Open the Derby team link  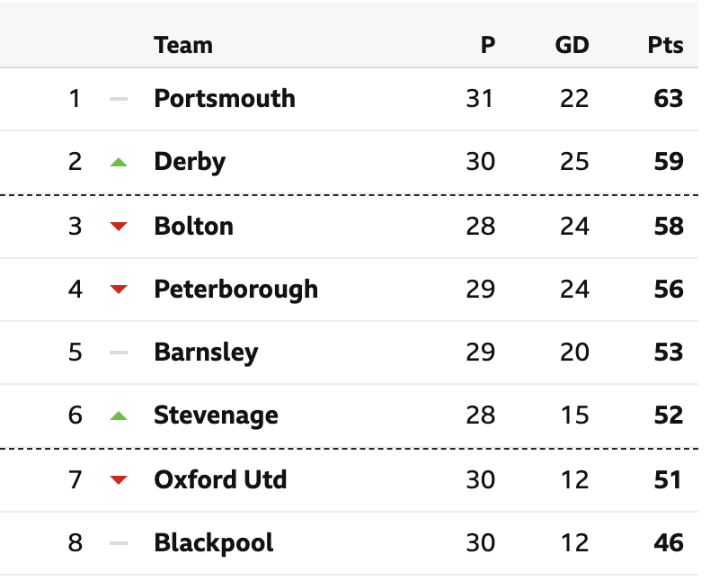click(190, 162)
